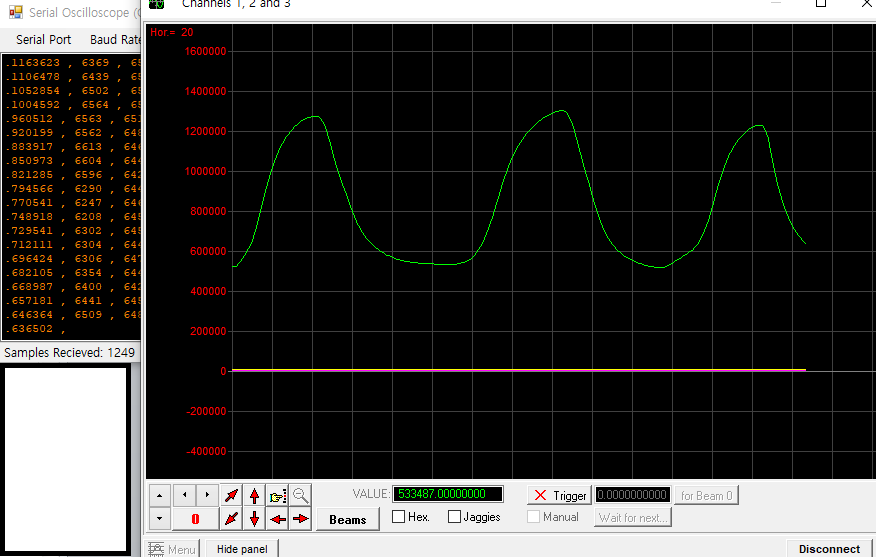Click the small right triangle button
Image resolution: width=876 pixels, height=557 pixels.
coord(207,495)
